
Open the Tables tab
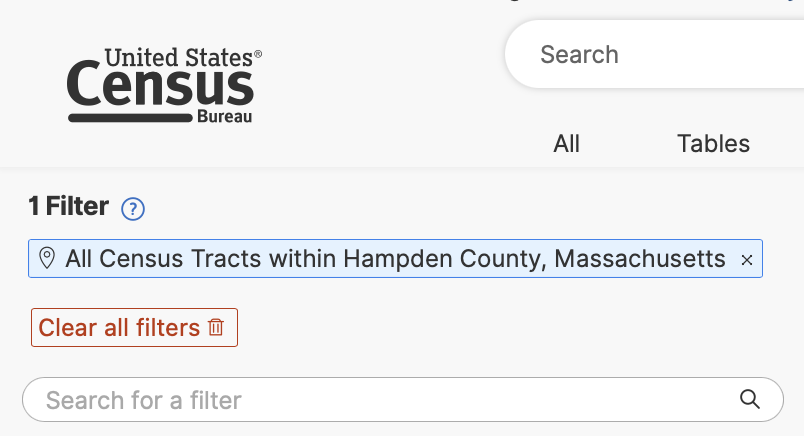[x=713, y=144]
